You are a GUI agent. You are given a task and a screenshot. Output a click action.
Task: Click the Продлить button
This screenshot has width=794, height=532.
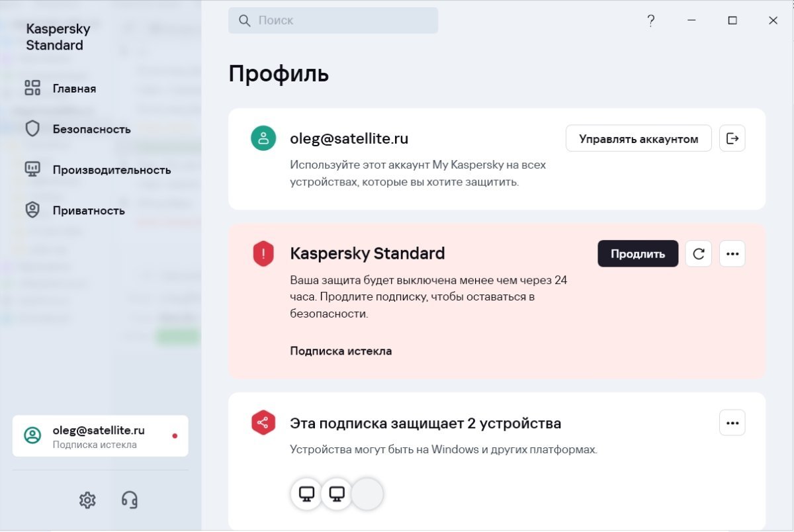[638, 253]
